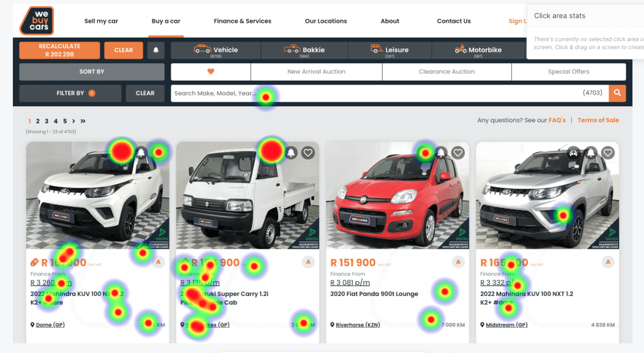Screen dimensions: 644x353
Task: Click the 2020 Fiat Panda 900t Lounge title
Action: tap(374, 294)
